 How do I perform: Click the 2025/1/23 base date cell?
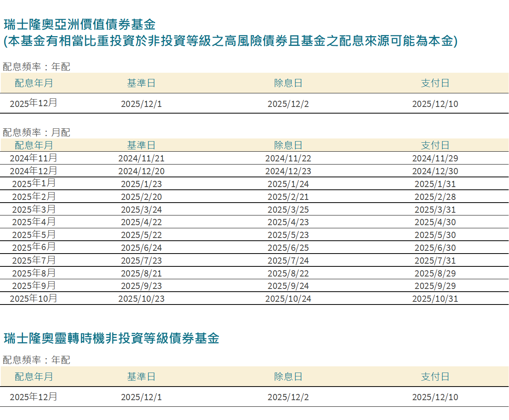coord(141,184)
